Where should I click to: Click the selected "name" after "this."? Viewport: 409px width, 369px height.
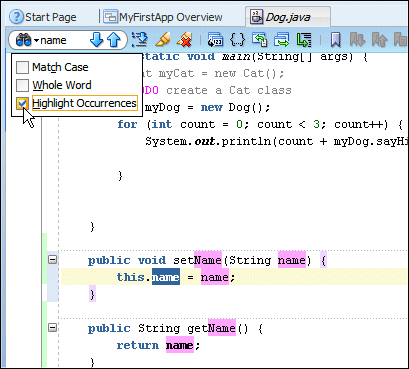click(166, 277)
